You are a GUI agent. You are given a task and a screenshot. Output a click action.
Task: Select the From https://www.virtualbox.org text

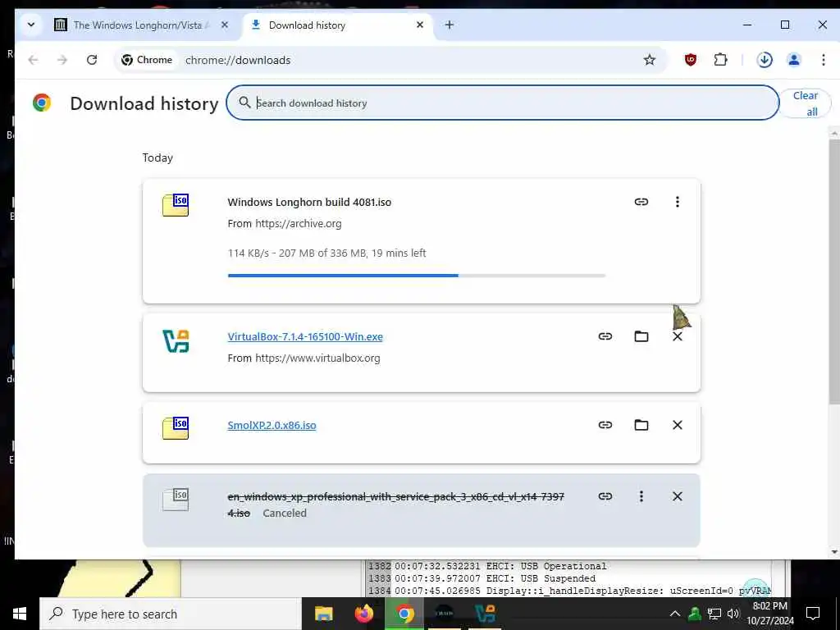304,358
